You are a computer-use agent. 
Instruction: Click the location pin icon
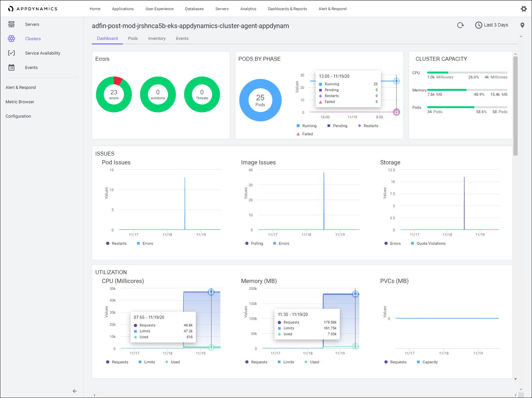(x=522, y=25)
